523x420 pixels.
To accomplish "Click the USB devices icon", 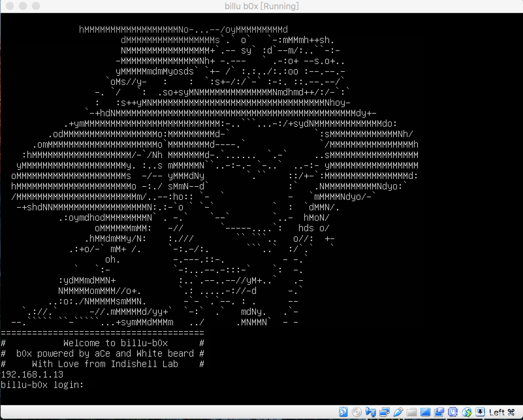I will pos(398,412).
